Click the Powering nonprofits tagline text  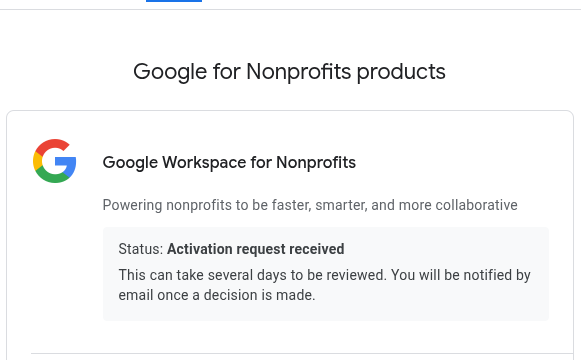coord(310,205)
